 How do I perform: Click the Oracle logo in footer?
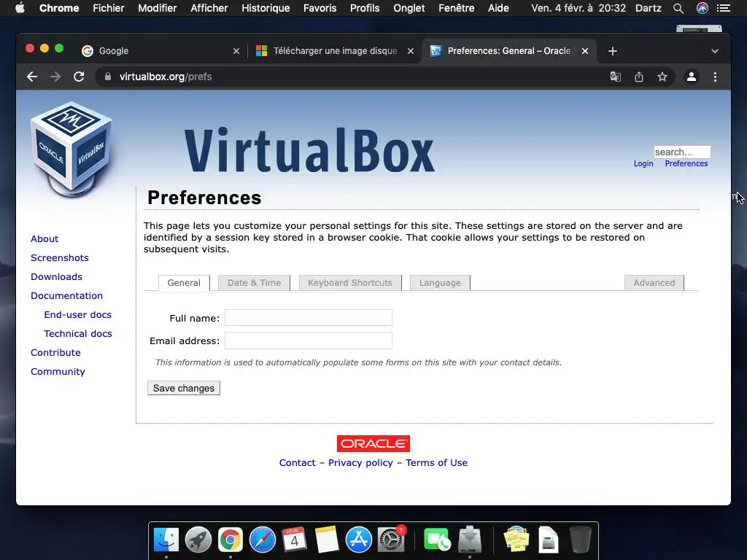373,443
